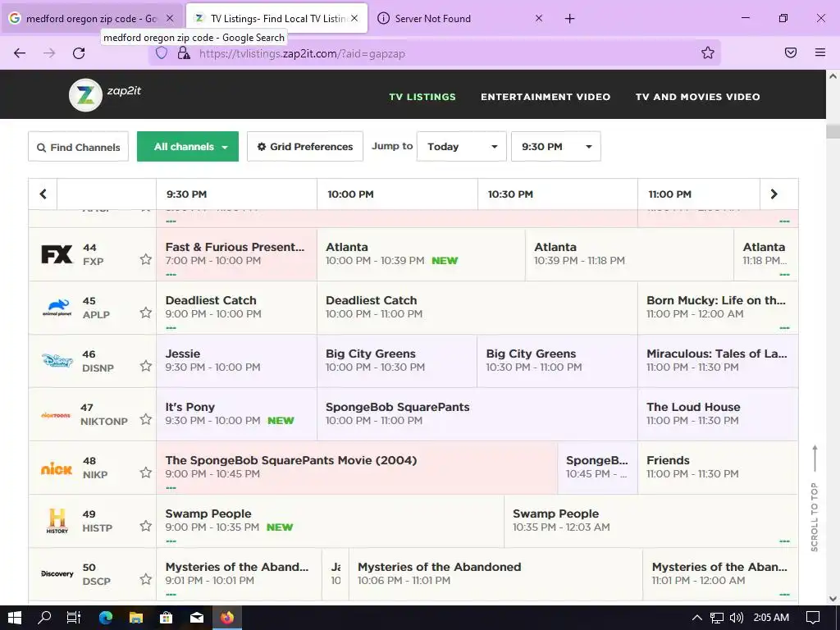Open the 9:30 PM time dropdown

click(x=555, y=146)
